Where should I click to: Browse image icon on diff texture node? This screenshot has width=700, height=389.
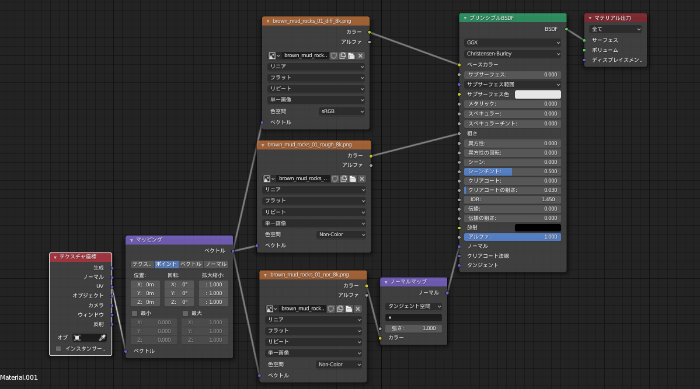273,56
